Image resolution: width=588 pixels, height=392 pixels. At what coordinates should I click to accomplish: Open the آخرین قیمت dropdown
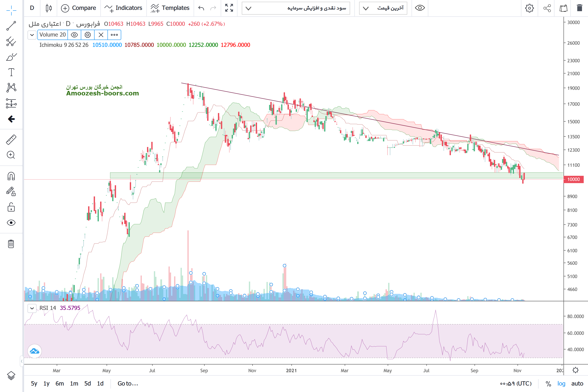pos(383,8)
